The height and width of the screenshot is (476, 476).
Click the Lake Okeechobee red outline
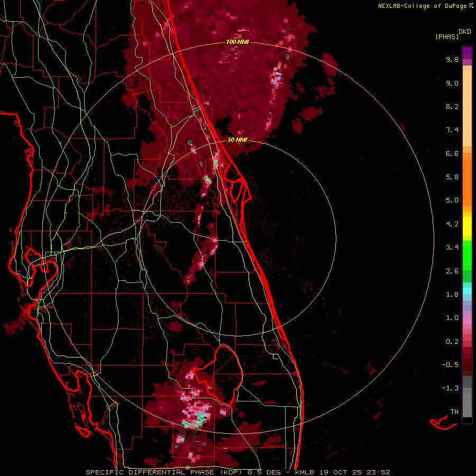[x=219, y=375]
